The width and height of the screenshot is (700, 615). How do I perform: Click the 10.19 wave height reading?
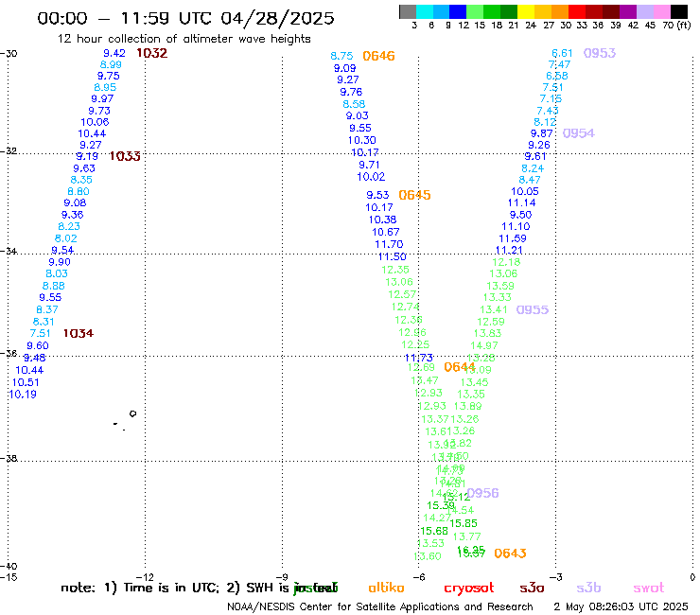[23, 395]
